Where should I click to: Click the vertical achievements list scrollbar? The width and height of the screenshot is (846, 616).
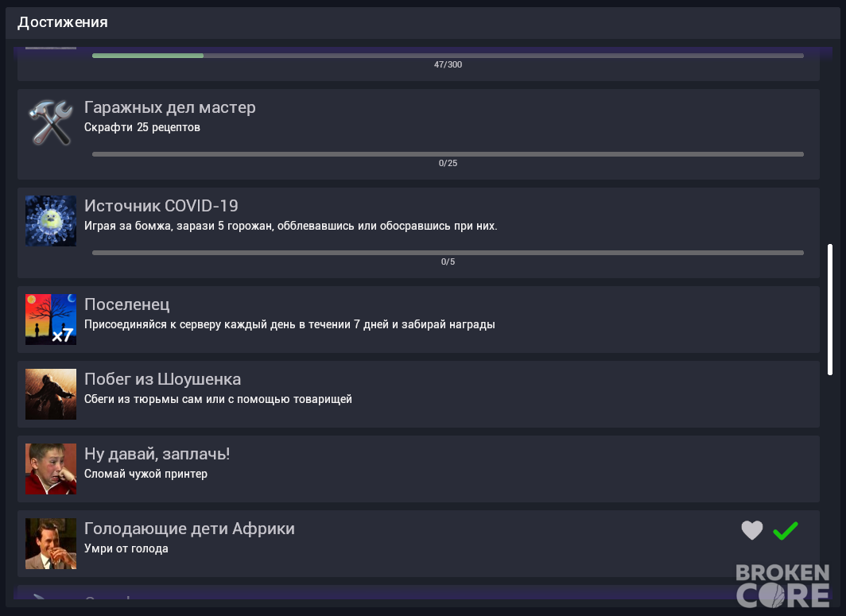[x=830, y=310]
